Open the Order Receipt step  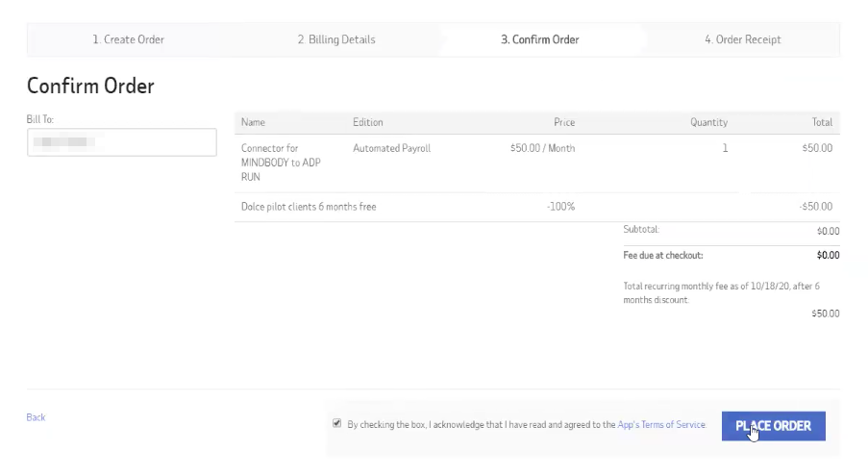tap(742, 39)
